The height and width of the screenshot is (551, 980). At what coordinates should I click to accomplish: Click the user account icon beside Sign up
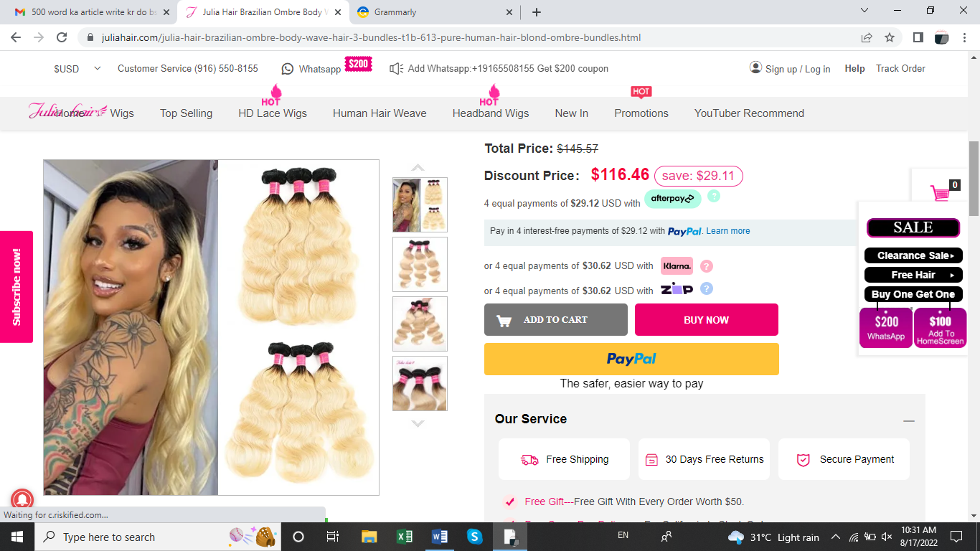click(755, 67)
